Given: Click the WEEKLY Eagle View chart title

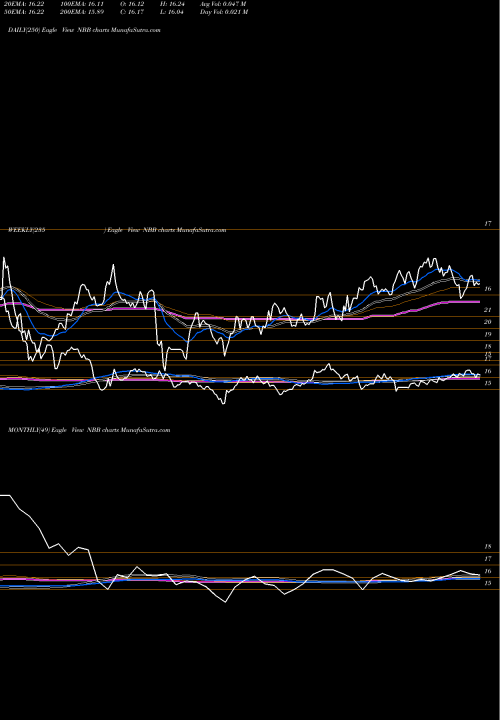Looking at the screenshot, I should coord(117,230).
